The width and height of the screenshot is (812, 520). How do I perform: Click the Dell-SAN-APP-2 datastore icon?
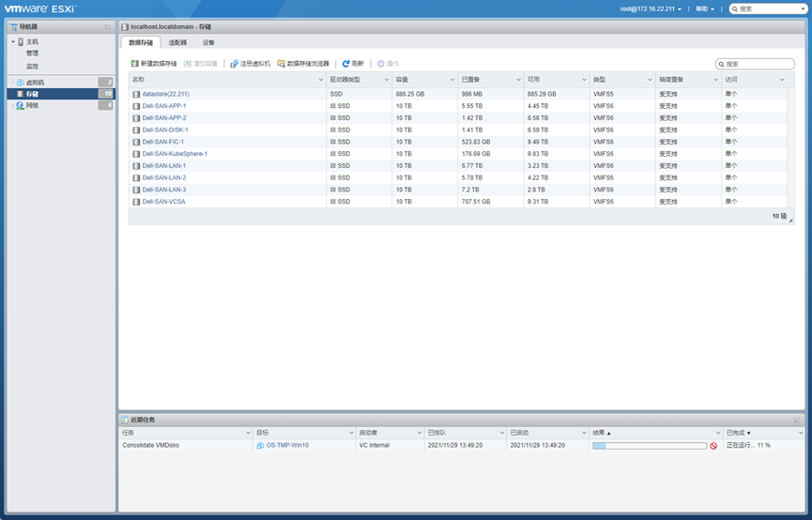(136, 118)
